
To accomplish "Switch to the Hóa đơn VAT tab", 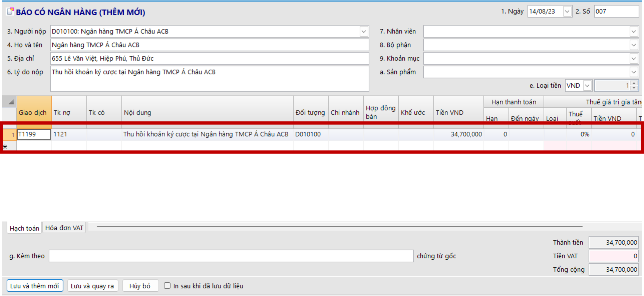I will 64,228.
